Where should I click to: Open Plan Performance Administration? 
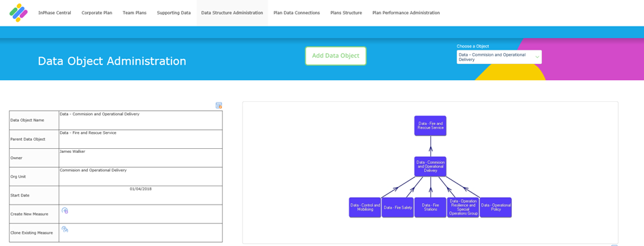[x=406, y=13]
